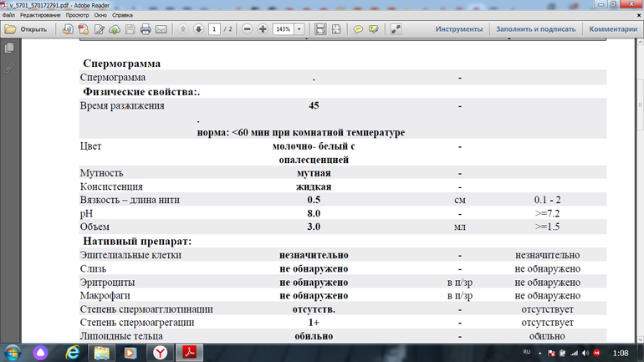Click the zoom percentage field 143%

[x=283, y=28]
